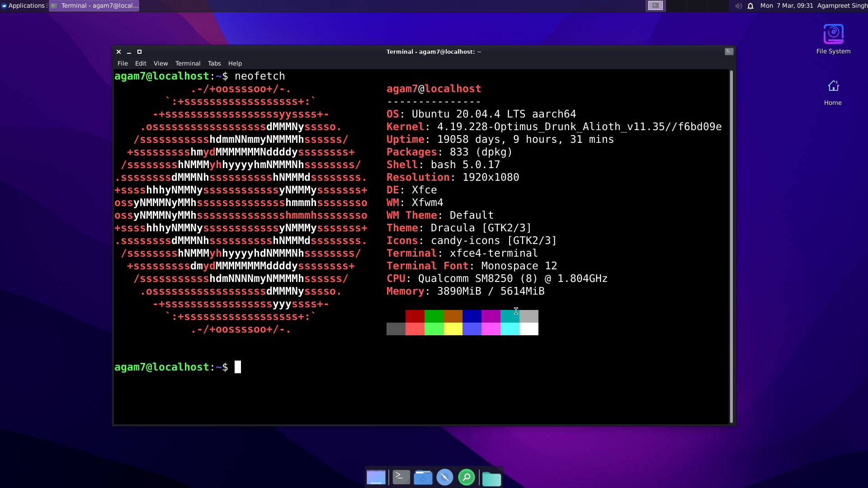868x488 pixels.
Task: Click the speaker volume icon in the top panel
Action: click(x=739, y=6)
